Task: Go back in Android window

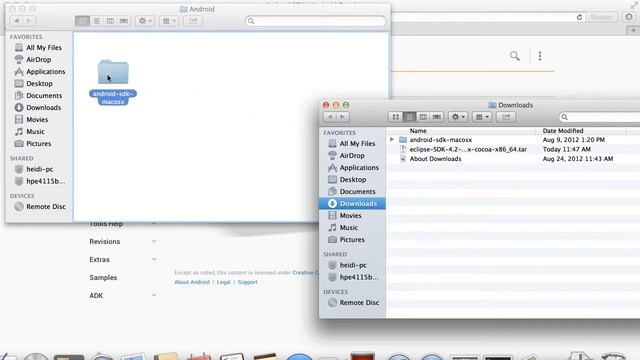Action: 16,21
